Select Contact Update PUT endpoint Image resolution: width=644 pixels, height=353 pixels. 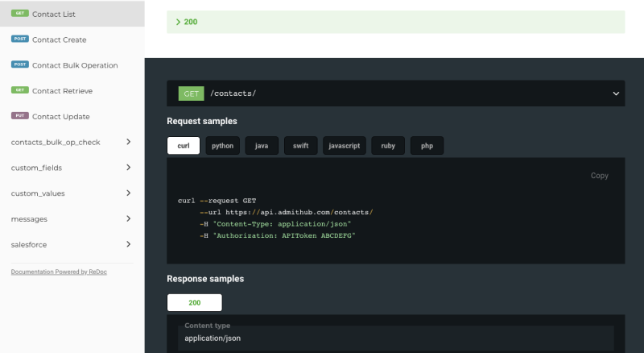[x=60, y=116]
